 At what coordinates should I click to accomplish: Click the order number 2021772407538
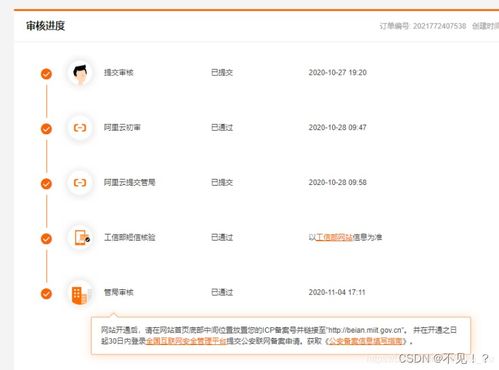pos(439,26)
